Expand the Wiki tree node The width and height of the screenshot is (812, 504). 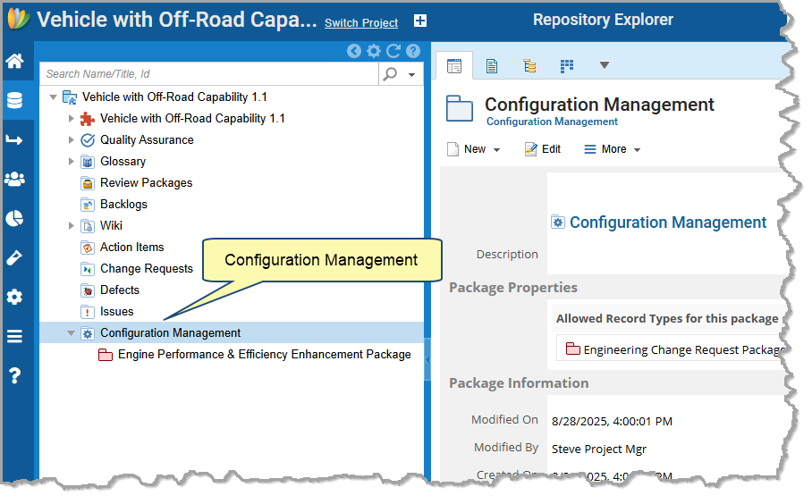(72, 226)
